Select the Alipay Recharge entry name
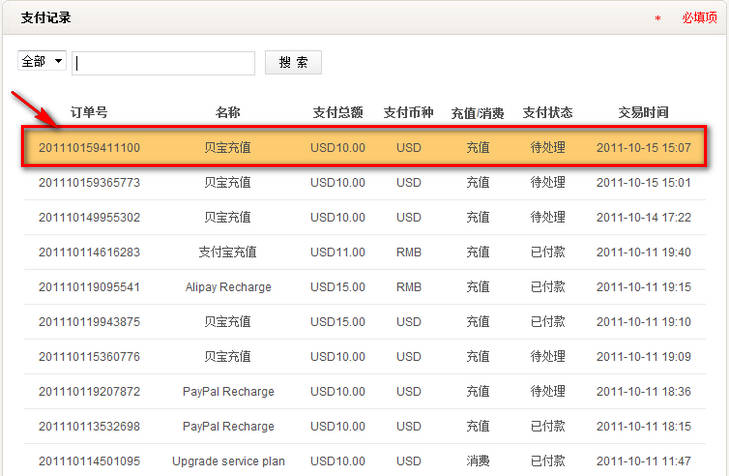Viewport: 729px width, 476px height. click(x=228, y=287)
